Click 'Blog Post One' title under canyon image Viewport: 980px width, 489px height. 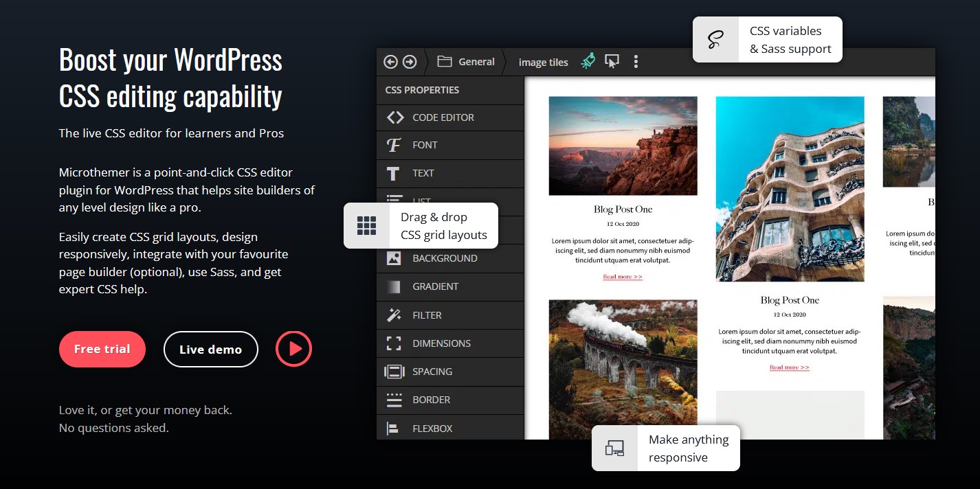click(623, 209)
